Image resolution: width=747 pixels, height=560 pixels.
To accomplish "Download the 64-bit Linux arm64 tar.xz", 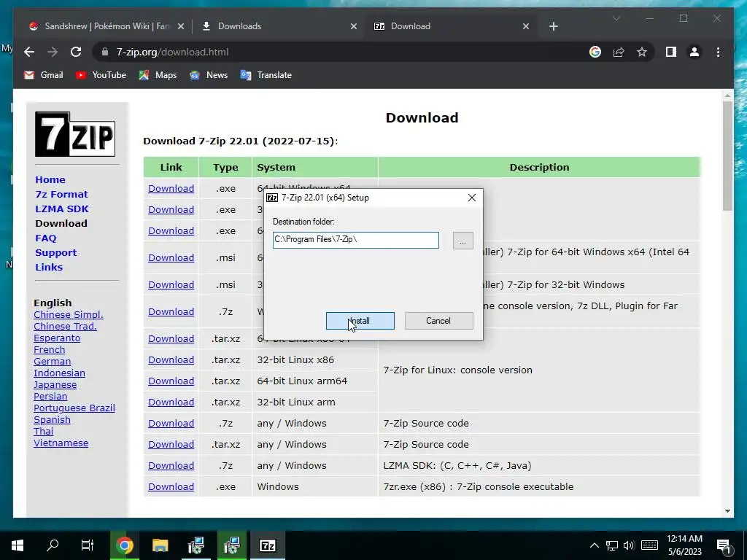I will (171, 381).
